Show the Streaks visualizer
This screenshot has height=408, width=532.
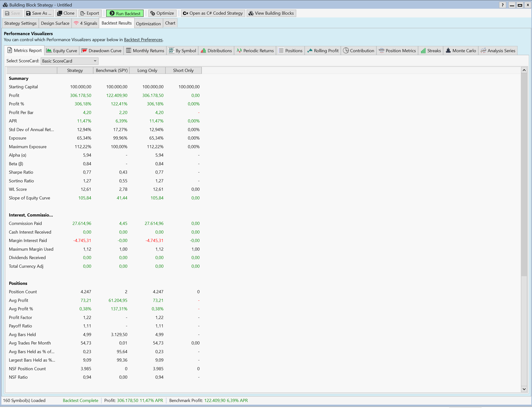[x=431, y=51]
